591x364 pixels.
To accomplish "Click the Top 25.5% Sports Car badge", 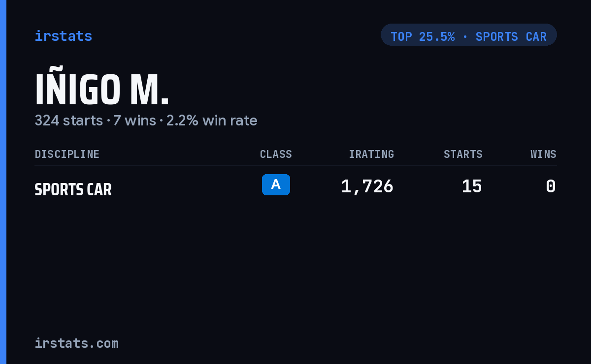I will [x=469, y=35].
